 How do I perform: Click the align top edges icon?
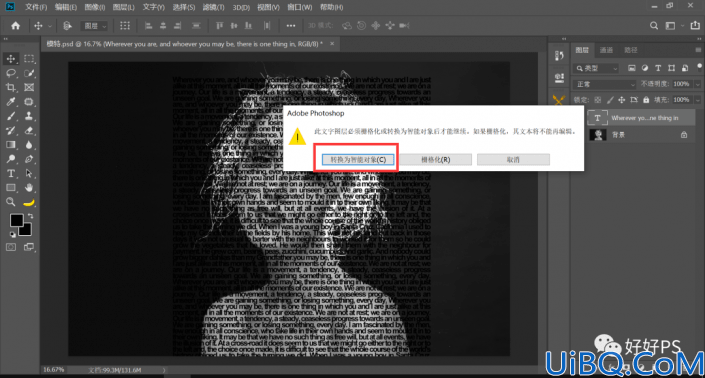click(219, 26)
